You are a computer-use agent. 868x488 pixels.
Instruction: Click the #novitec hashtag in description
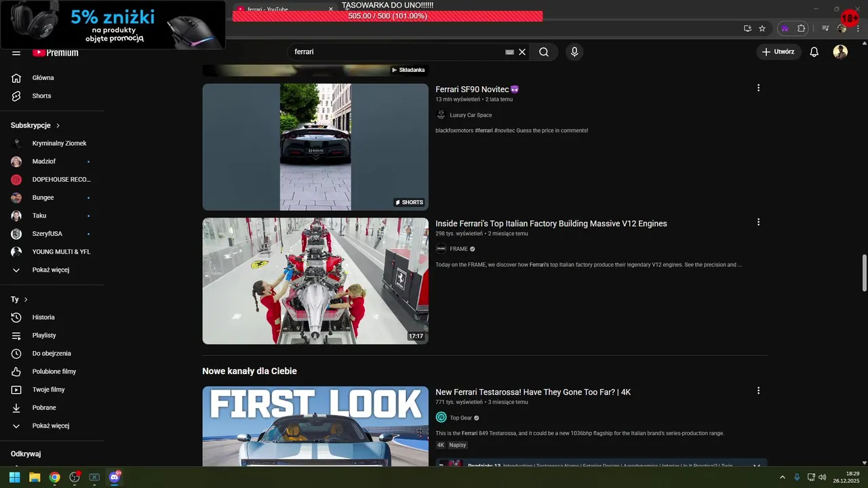(x=504, y=130)
